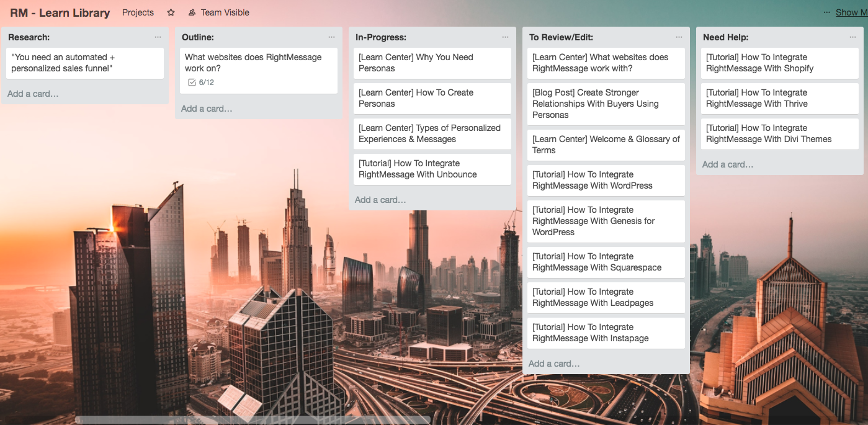Click the checklist 6/12 badge icon
The width and height of the screenshot is (868, 425).
(x=192, y=83)
